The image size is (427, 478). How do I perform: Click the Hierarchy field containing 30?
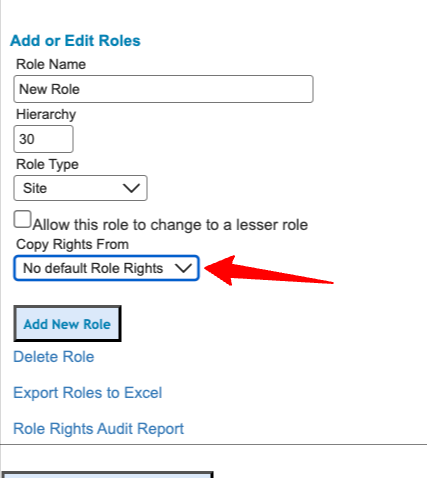pyautogui.click(x=43, y=139)
